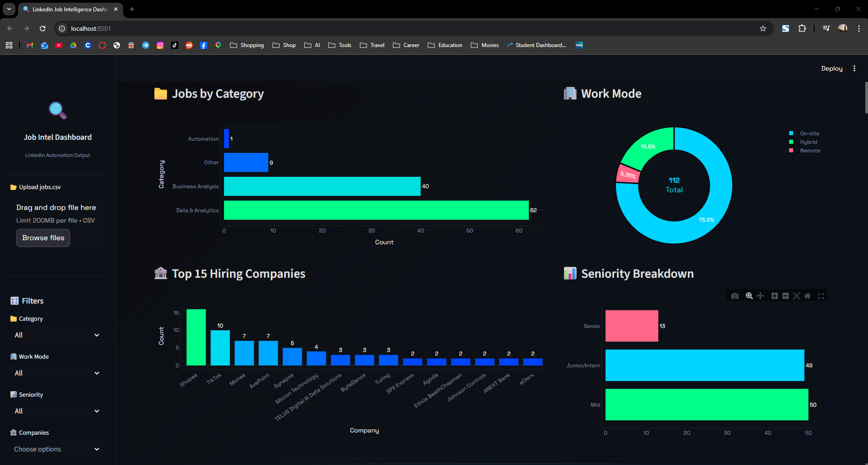Open the Streamlit main menu (three dots)
The width and height of the screenshot is (868, 465).
click(854, 68)
